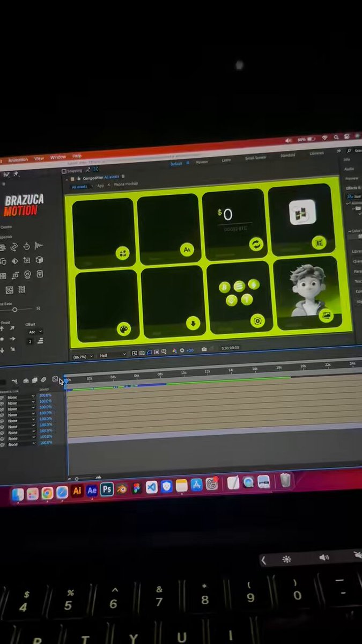Click the 10s mark on the timeline ruler

click(183, 373)
